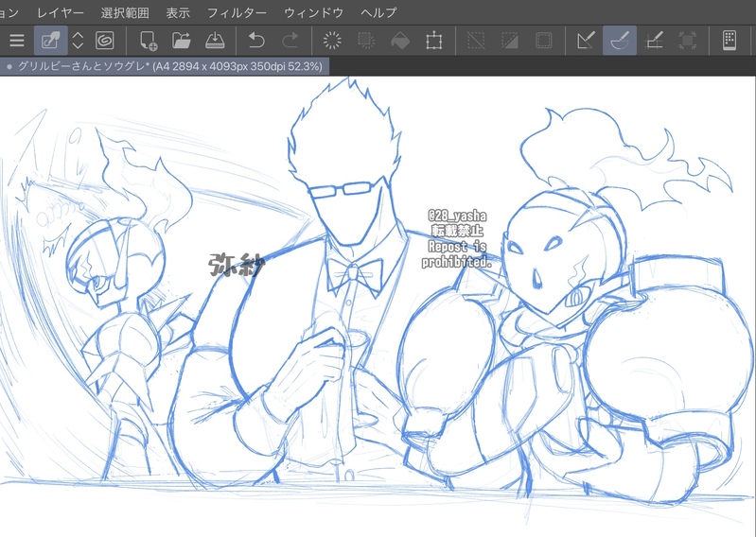This screenshot has width=756, height=537.
Task: Click the open file folder icon
Action: [x=182, y=41]
